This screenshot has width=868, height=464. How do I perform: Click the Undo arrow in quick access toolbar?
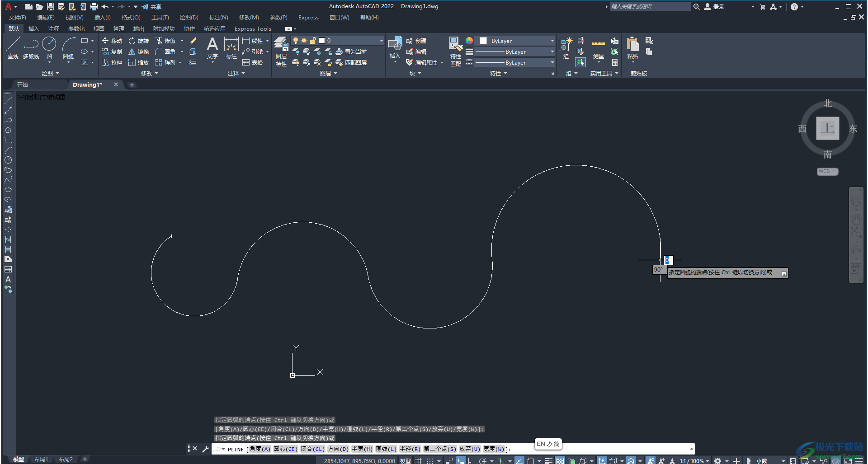pos(105,6)
